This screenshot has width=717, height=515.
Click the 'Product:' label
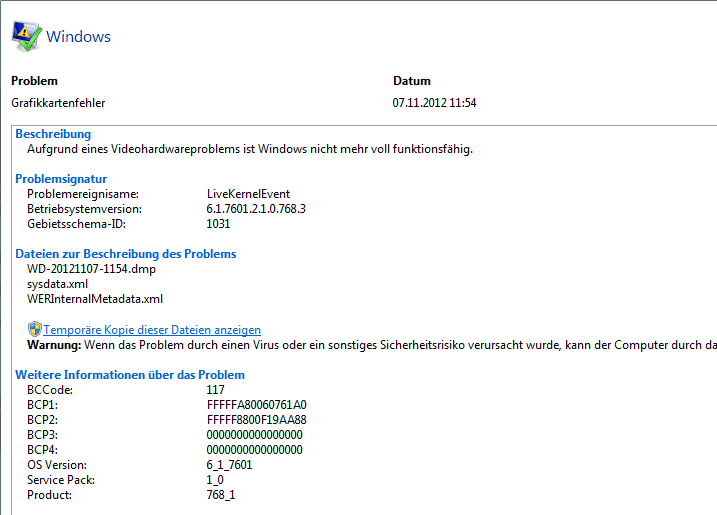coord(49,495)
